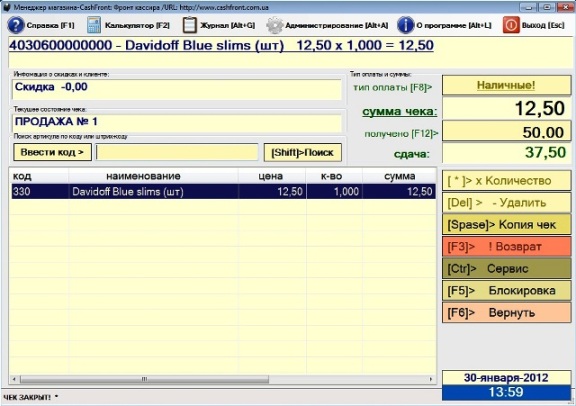Focus the article code search input field
The image size is (576, 406).
pyautogui.click(x=177, y=152)
